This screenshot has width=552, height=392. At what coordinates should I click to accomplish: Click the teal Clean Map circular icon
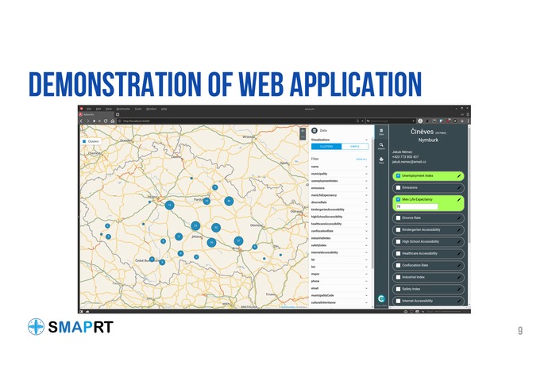pyautogui.click(x=381, y=299)
